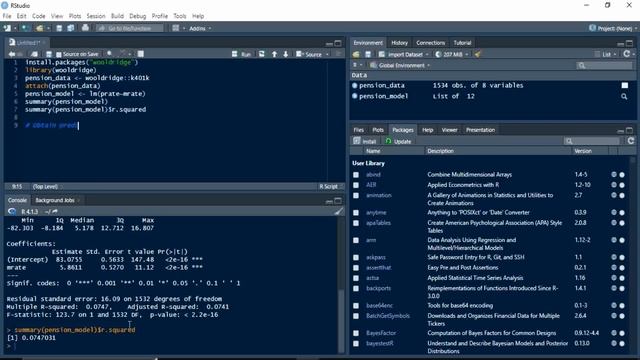The height and width of the screenshot is (360, 640).
Task: Click the Packages search field
Action: pos(591,141)
